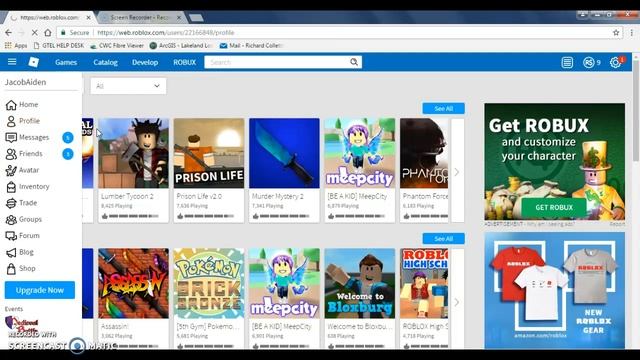This screenshot has height=360, width=640.
Task: Open Murder Mystery 2 game thumbnail
Action: click(x=284, y=153)
